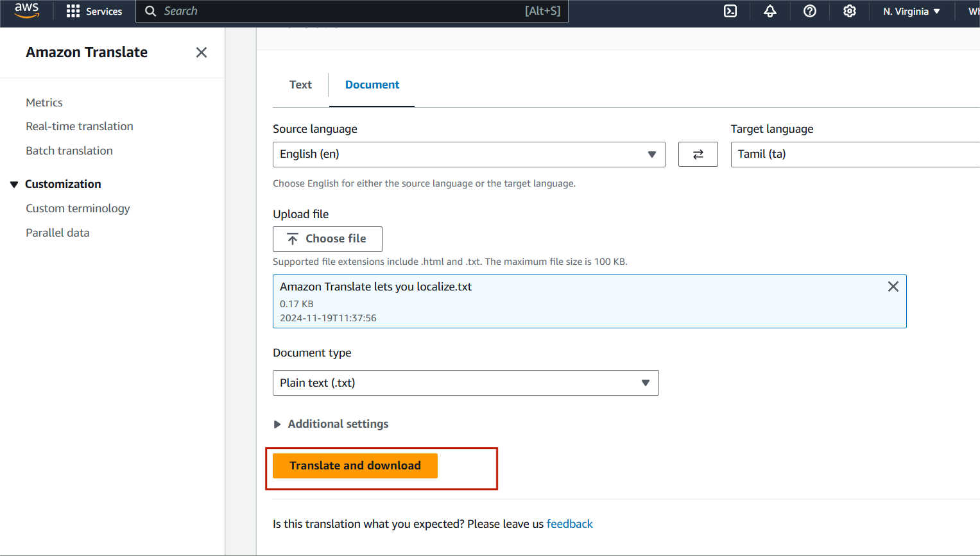The height and width of the screenshot is (556, 980).
Task: Remove the uploaded localize.txt file
Action: pos(893,287)
